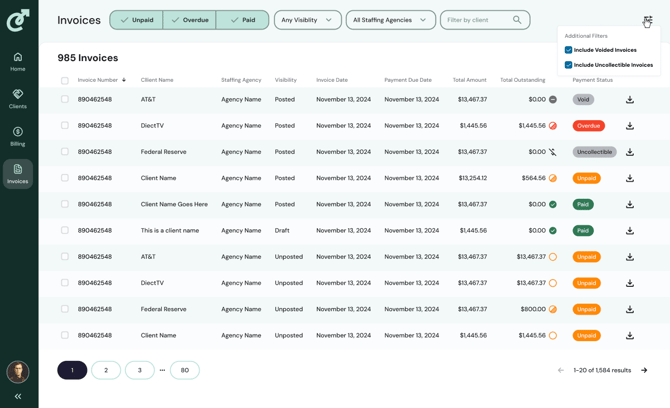The width and height of the screenshot is (670, 408).
Task: Download the Overdue DirectTV invoice
Action: (630, 126)
